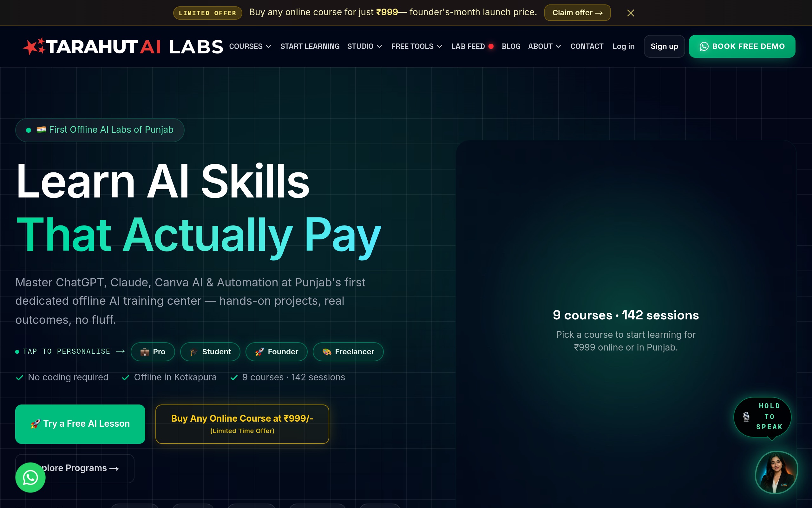This screenshot has width=812, height=508.
Task: Open the Contact page
Action: 587,46
